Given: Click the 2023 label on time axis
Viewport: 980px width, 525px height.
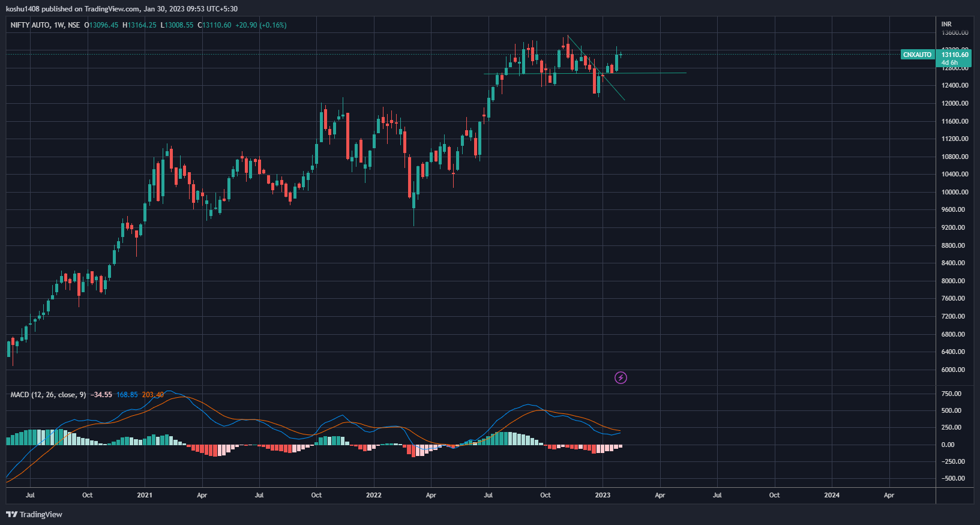Looking at the screenshot, I should coord(603,495).
